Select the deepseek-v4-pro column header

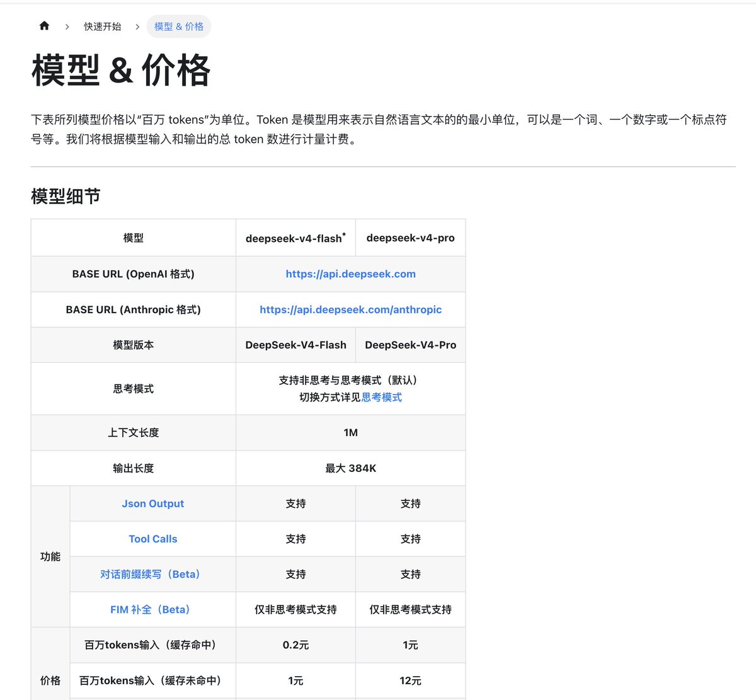(410, 238)
